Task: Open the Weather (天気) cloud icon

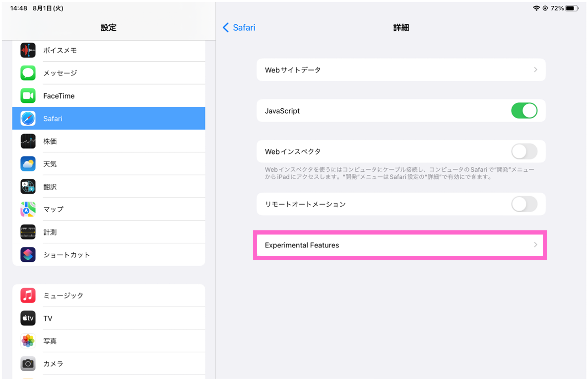Action: tap(28, 164)
